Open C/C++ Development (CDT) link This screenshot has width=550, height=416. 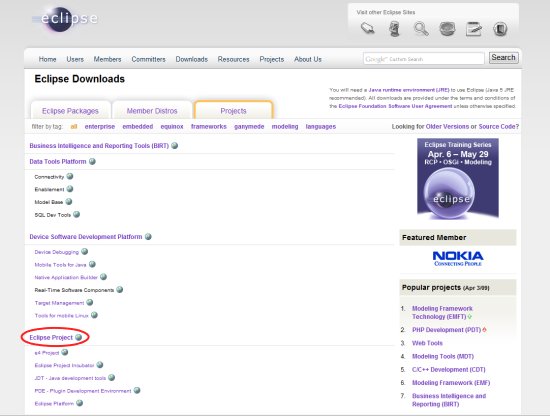[x=449, y=369]
